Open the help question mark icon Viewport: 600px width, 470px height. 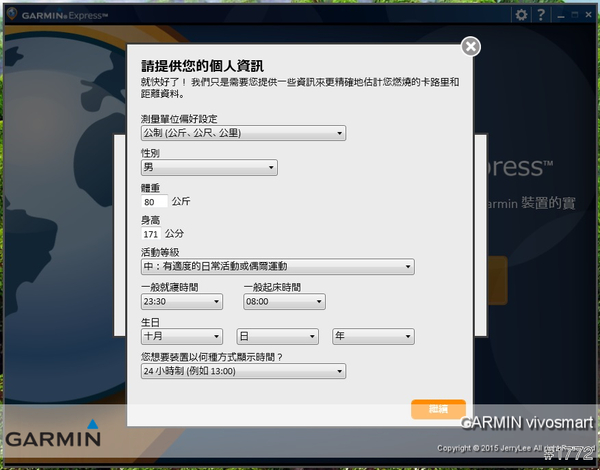click(x=541, y=15)
